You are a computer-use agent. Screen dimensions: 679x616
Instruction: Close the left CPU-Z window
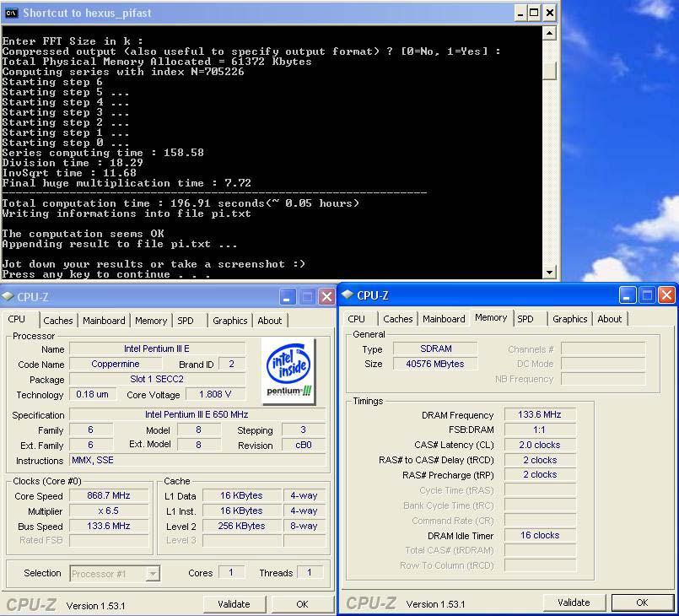pyautogui.click(x=326, y=297)
